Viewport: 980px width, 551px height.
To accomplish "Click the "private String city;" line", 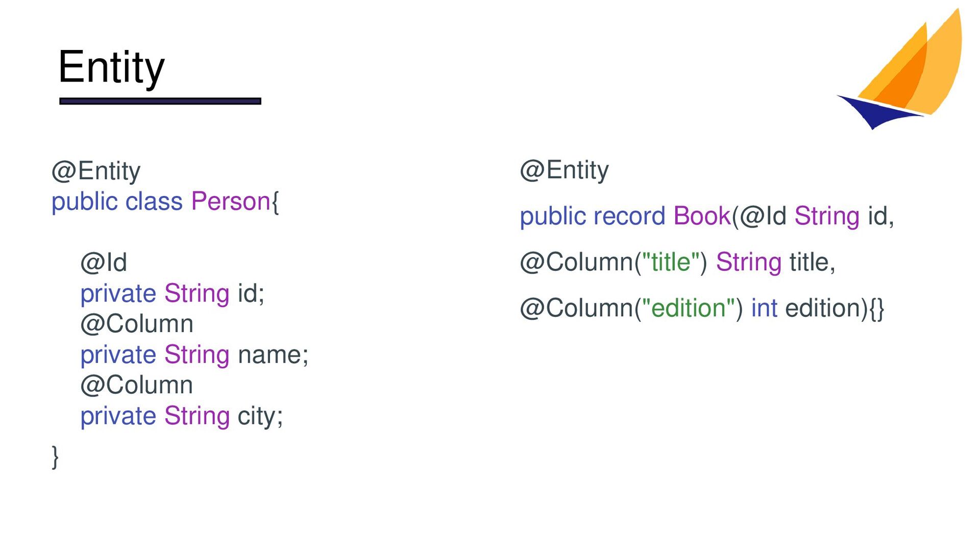I will (182, 416).
